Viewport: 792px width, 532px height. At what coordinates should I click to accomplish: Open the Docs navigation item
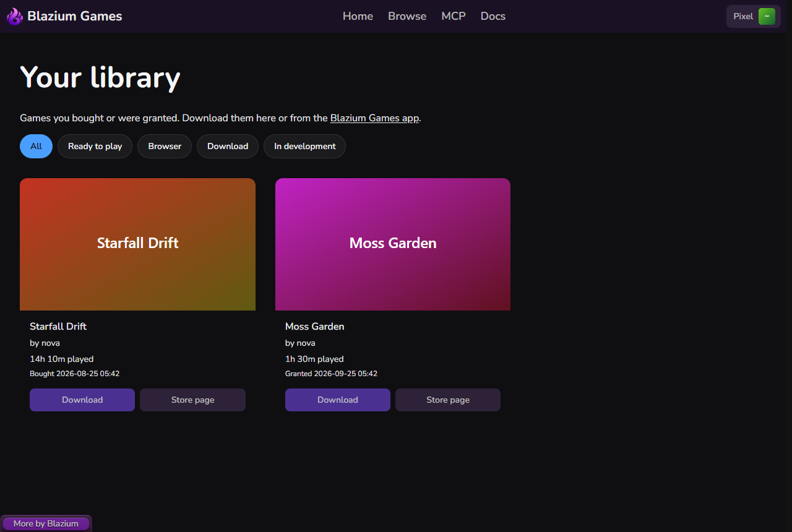[x=493, y=16]
